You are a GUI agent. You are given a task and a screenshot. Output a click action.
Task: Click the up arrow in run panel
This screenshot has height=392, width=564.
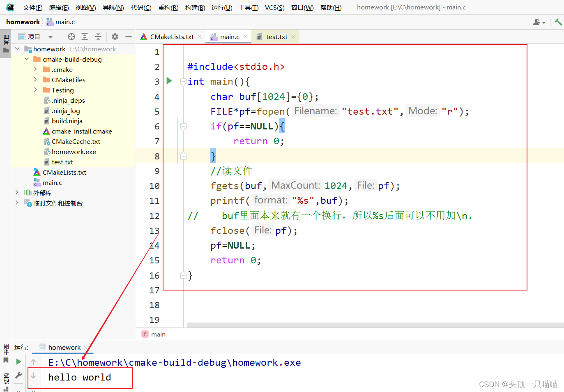[x=33, y=362]
